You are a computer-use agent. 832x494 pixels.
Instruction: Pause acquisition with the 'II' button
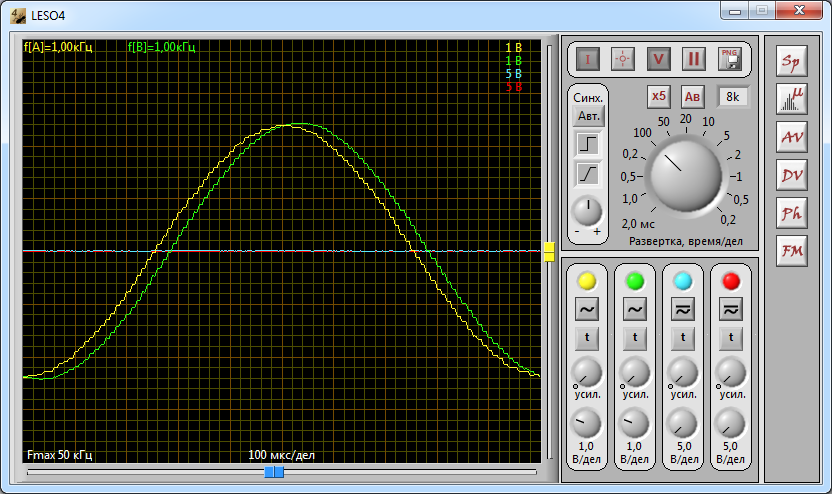tap(694, 59)
